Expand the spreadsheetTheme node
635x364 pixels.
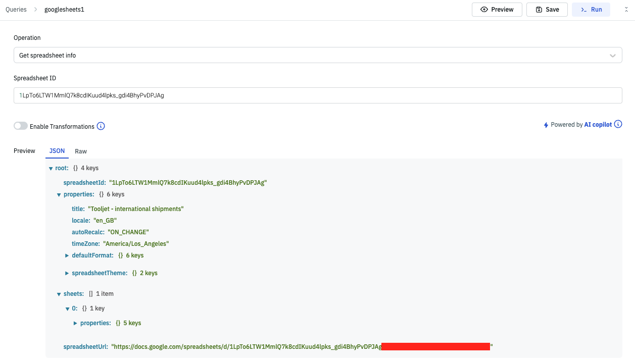67,273
